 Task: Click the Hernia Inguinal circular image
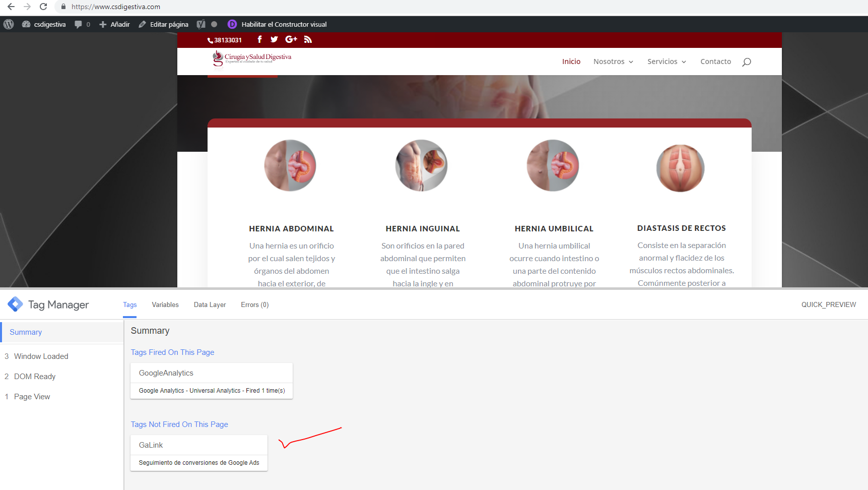[x=422, y=165]
